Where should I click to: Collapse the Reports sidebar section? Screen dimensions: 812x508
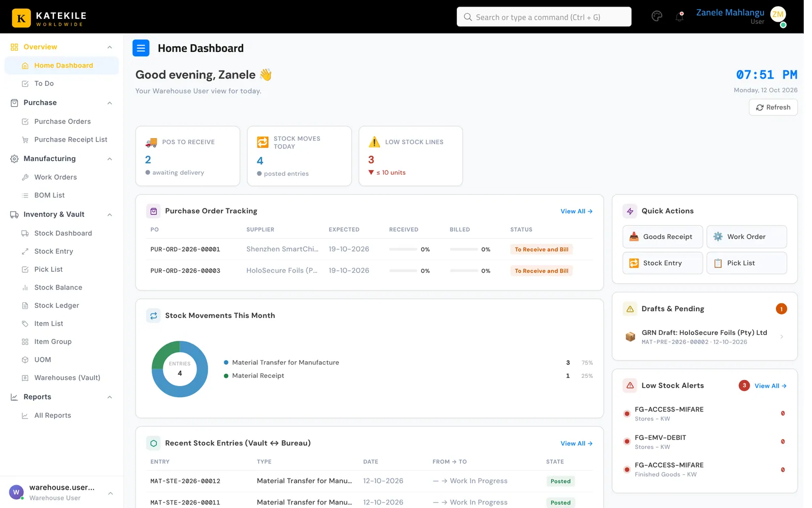pyautogui.click(x=110, y=397)
